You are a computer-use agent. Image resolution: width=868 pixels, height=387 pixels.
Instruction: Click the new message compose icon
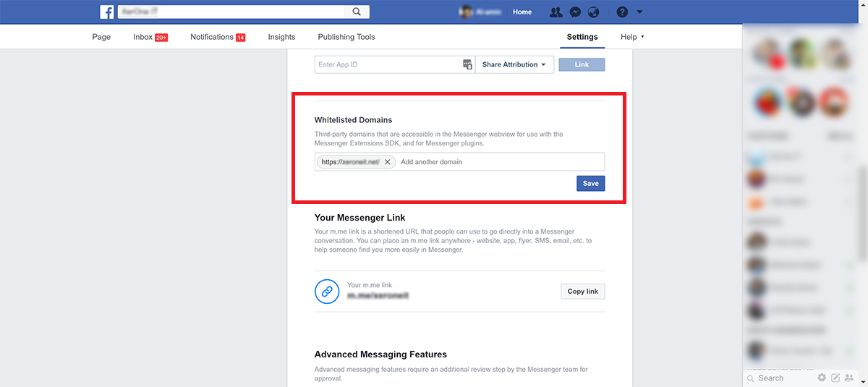[835, 378]
